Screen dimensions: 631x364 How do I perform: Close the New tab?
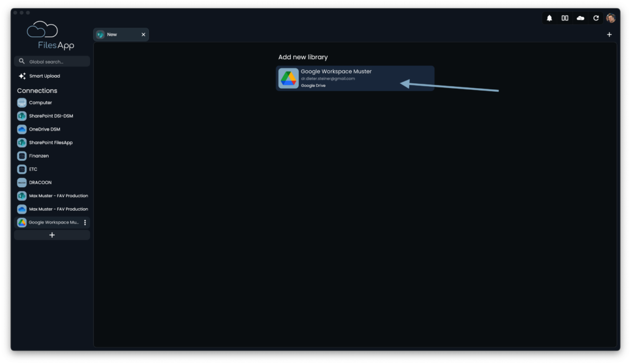[143, 34]
